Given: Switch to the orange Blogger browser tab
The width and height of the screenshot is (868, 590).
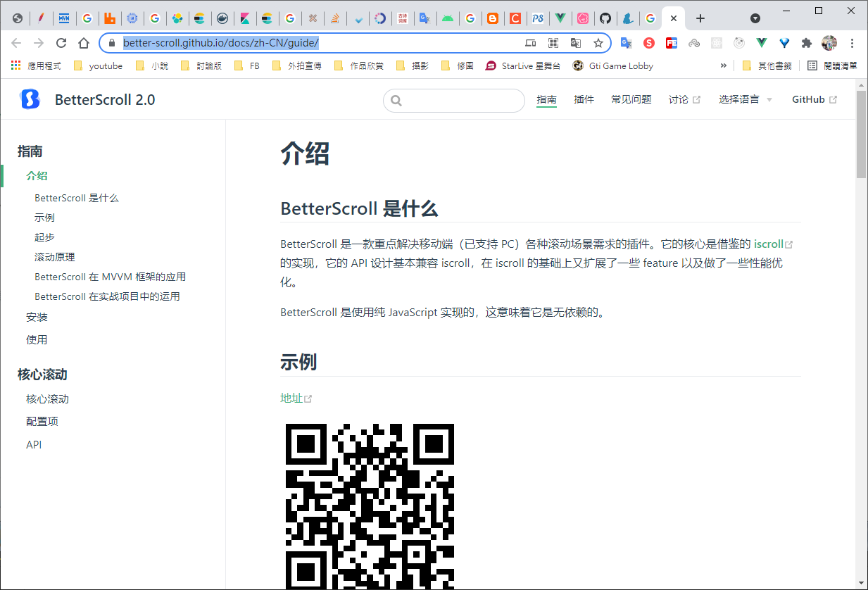Looking at the screenshot, I should tap(493, 18).
